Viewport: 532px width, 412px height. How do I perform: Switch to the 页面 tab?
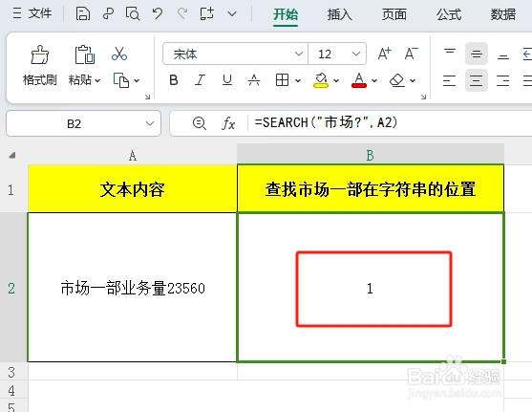point(394,14)
